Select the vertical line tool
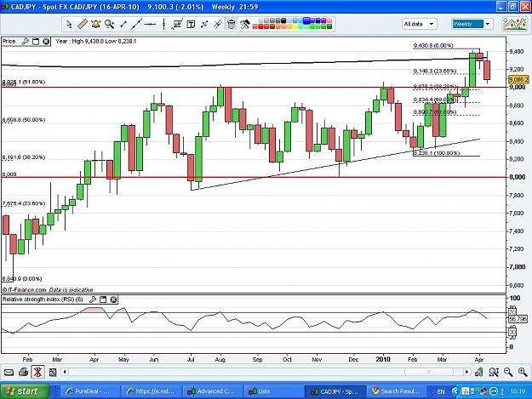Viewport: 532px width, 399px height. 163,24
